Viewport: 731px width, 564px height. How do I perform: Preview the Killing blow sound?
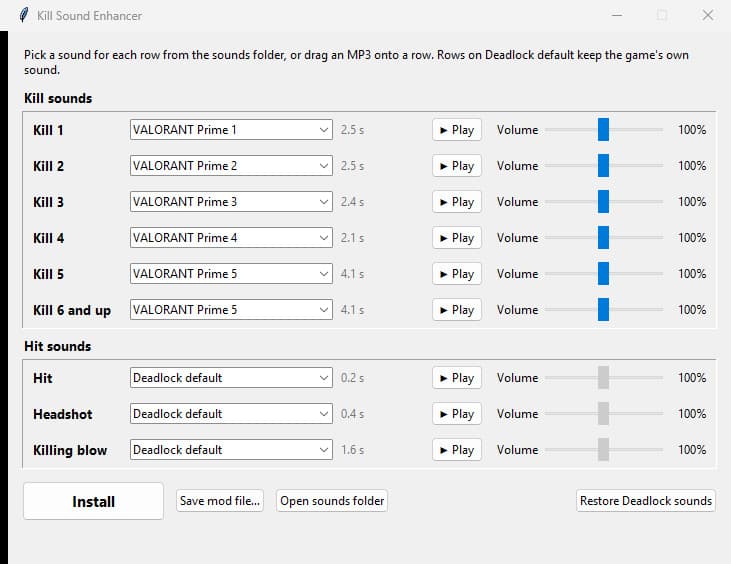point(457,450)
